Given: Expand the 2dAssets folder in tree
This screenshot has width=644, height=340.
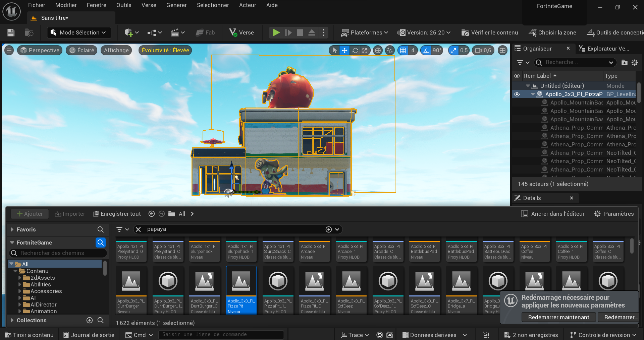Looking at the screenshot, I should tap(19, 278).
